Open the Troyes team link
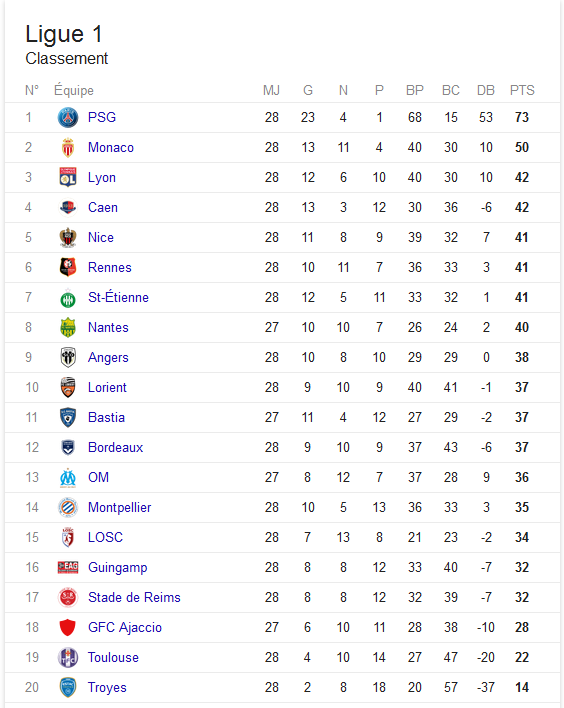The image size is (564, 708). pos(107,687)
